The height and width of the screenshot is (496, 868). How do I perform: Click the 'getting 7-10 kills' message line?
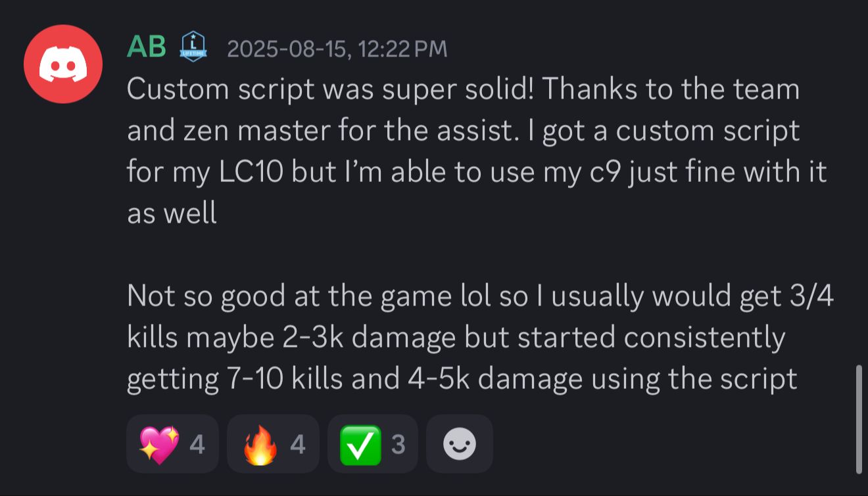(461, 379)
